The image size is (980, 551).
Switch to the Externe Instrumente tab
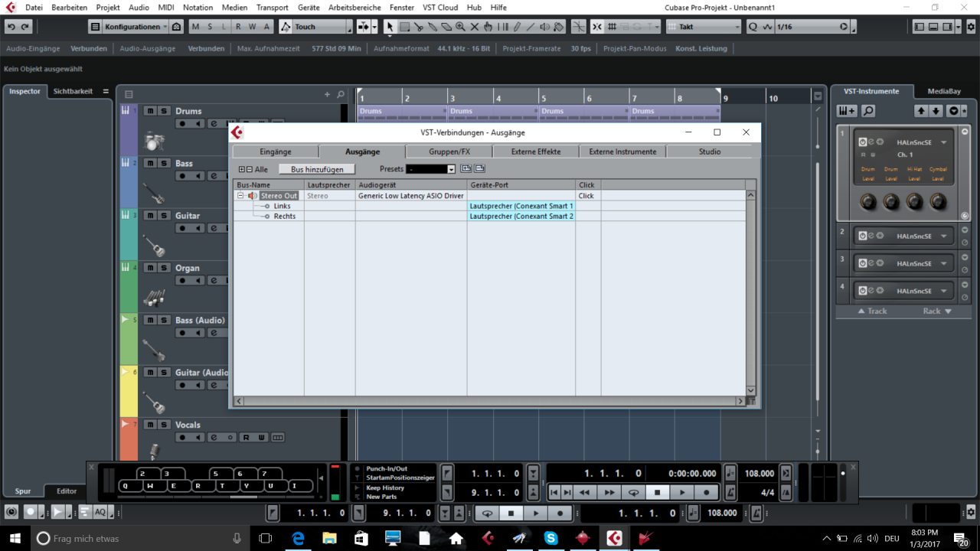click(x=622, y=152)
